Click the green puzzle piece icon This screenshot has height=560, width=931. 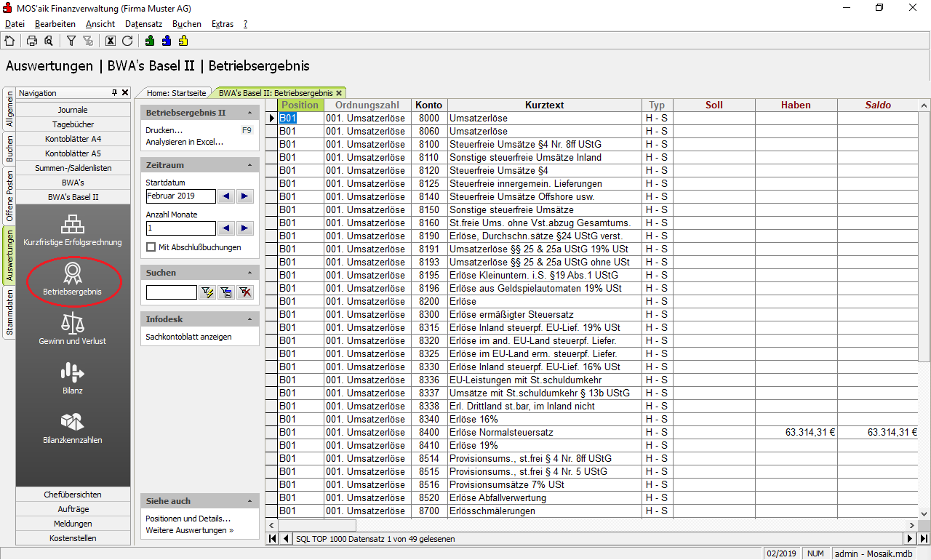tap(150, 41)
